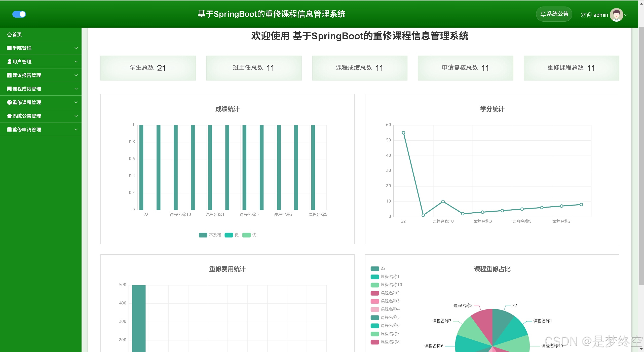644x352 pixels.
Task: Expand 系统公告管理 submenu arrow
Action: point(76,116)
